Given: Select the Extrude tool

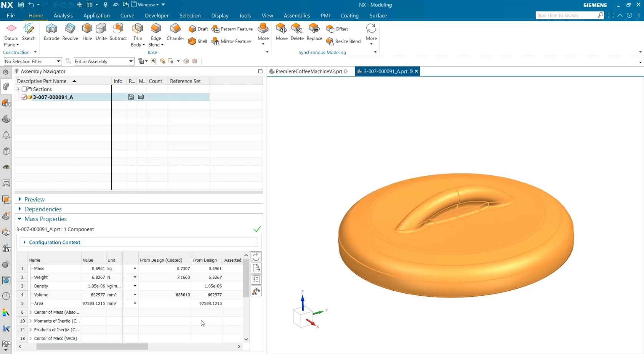Looking at the screenshot, I should point(51,32).
